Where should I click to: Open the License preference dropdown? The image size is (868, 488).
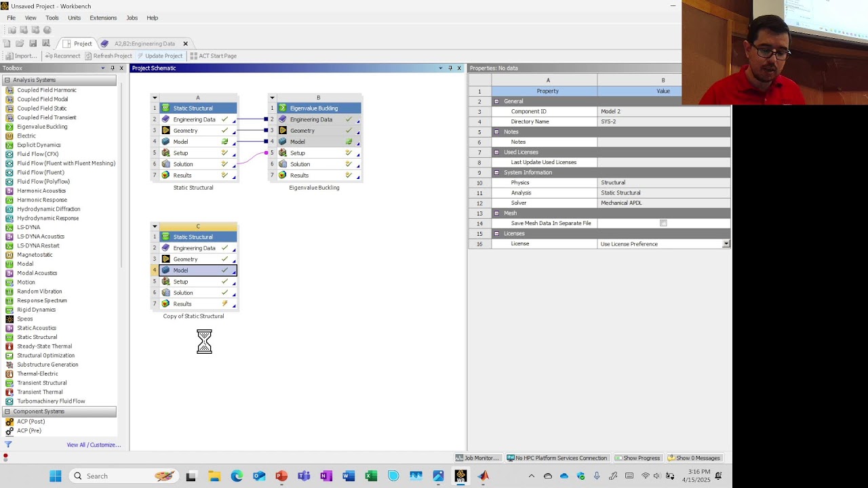click(x=726, y=244)
